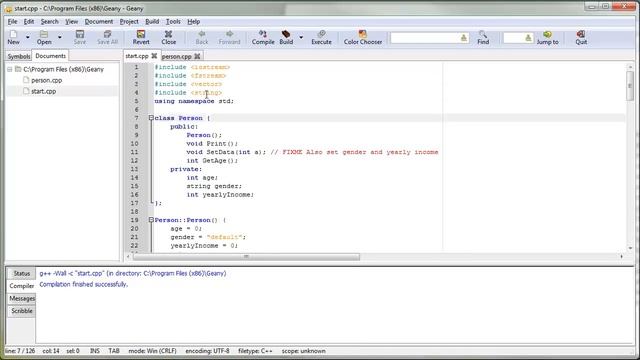Image resolution: width=640 pixels, height=360 pixels.
Task: Click 'string gender;' on line 15
Action: (214, 186)
